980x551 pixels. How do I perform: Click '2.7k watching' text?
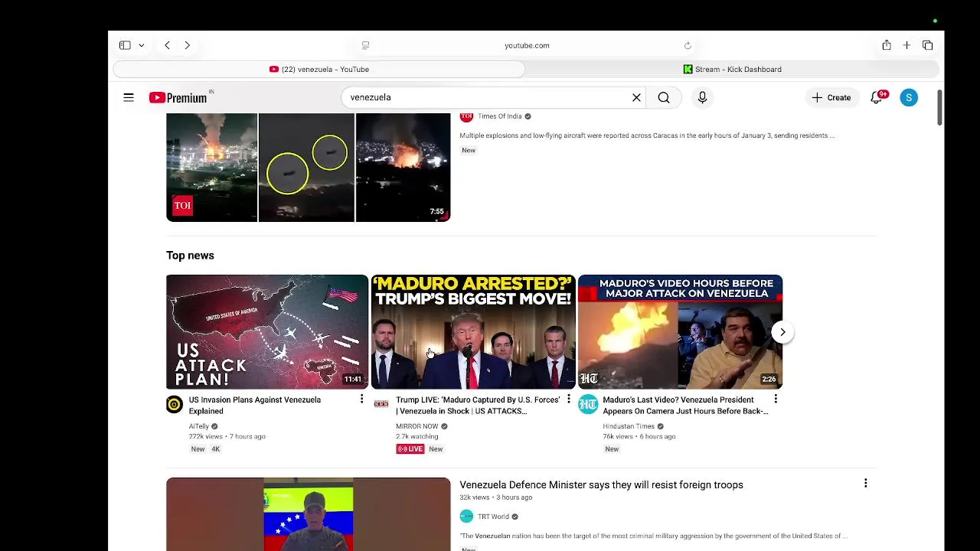click(x=416, y=436)
